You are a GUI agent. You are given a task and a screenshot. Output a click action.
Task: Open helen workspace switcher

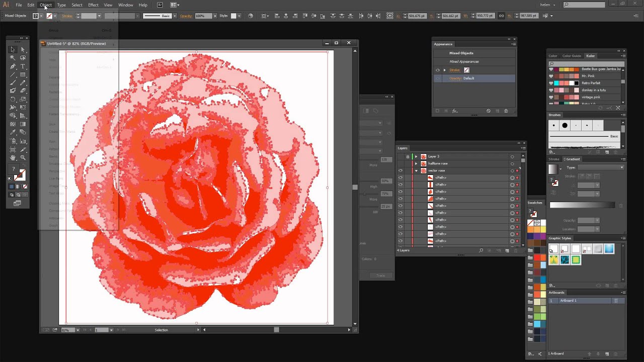coord(547,5)
